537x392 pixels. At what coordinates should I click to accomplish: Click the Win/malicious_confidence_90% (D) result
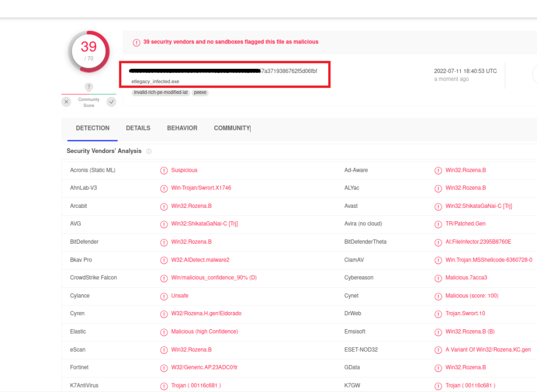pos(214,278)
